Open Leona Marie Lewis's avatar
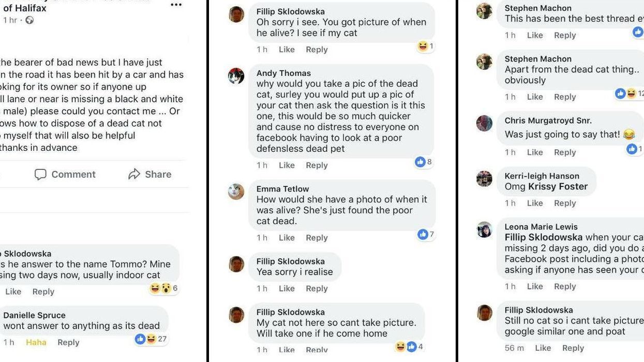The width and height of the screenshot is (644, 362). 485,229
